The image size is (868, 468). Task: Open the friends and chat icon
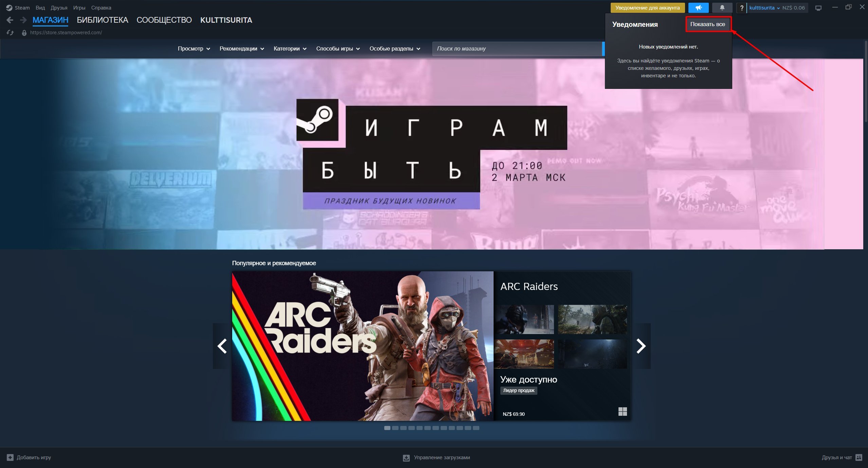(x=859, y=457)
